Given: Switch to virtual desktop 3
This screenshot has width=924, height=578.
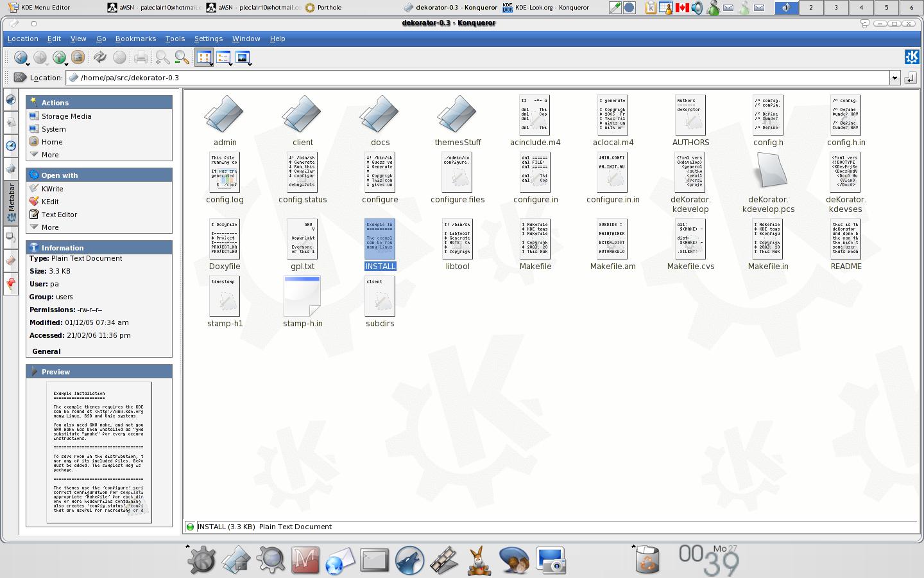Looking at the screenshot, I should point(835,8).
